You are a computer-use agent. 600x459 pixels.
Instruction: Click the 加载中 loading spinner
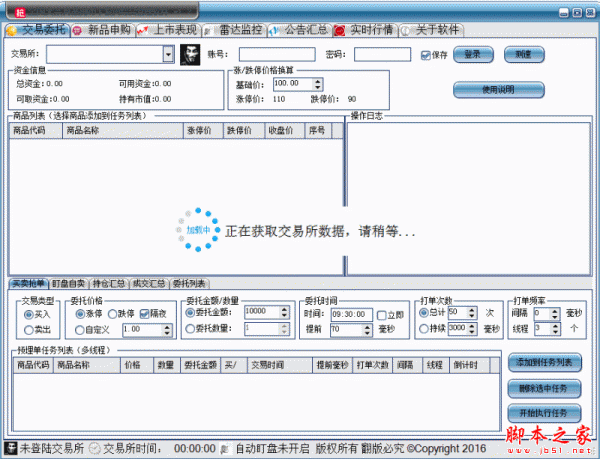(198, 230)
